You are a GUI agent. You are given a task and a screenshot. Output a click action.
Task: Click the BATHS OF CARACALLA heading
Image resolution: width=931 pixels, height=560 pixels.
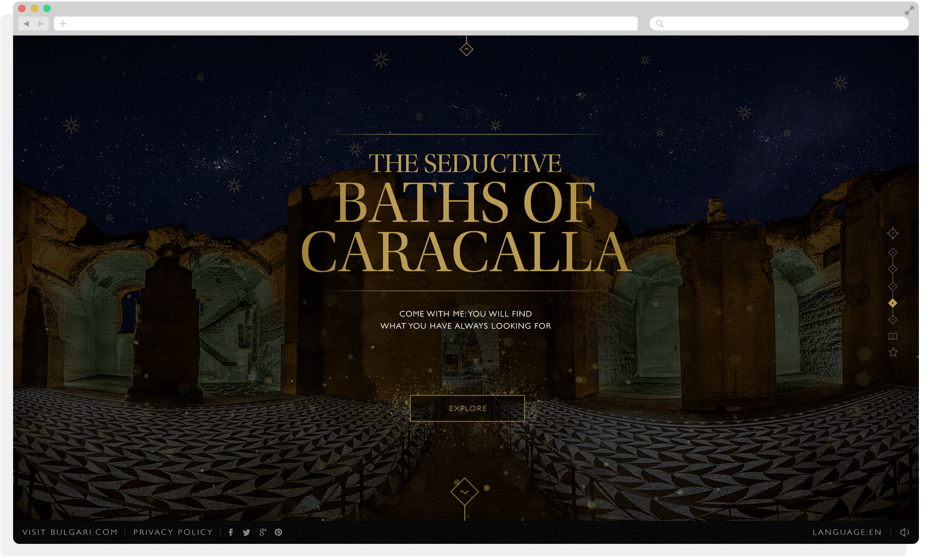click(465, 226)
